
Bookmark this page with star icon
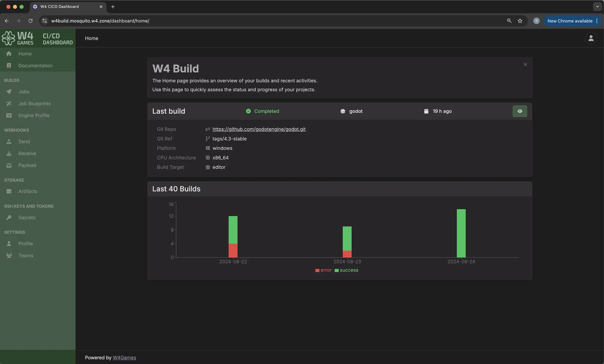click(520, 21)
